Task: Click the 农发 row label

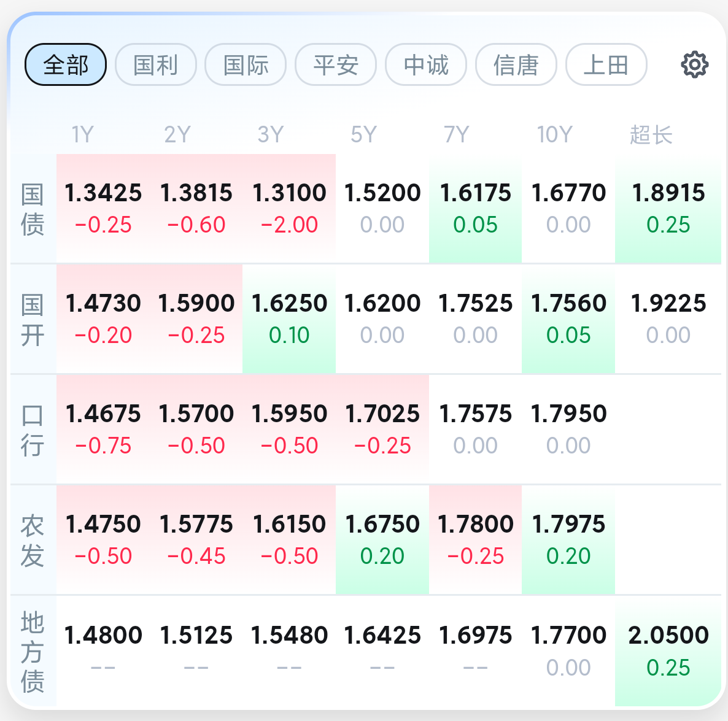Action: click(33, 541)
